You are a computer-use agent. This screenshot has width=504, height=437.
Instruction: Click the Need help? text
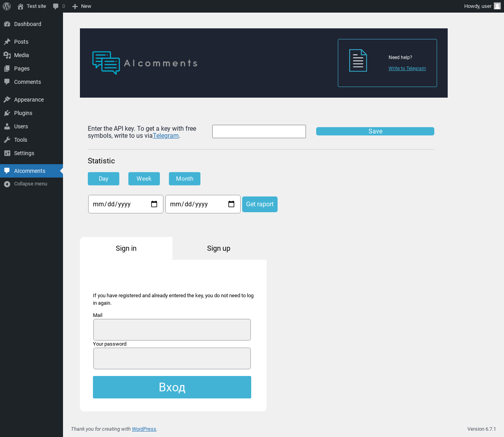[400, 57]
